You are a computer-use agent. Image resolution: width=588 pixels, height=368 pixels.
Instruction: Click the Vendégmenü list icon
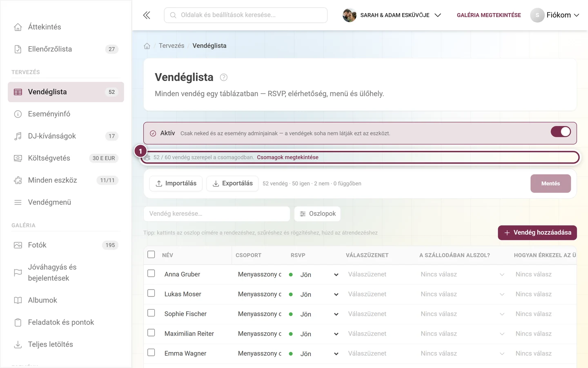point(18,202)
